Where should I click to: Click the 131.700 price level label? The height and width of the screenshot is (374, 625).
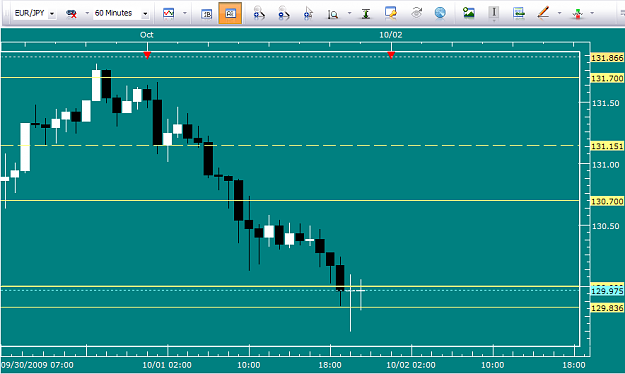(x=607, y=78)
